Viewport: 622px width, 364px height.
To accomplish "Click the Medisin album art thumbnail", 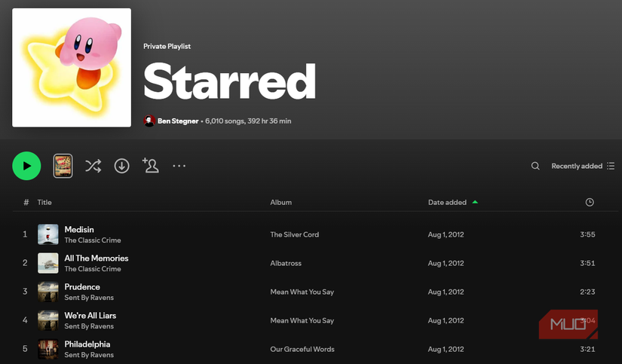I will [48, 234].
